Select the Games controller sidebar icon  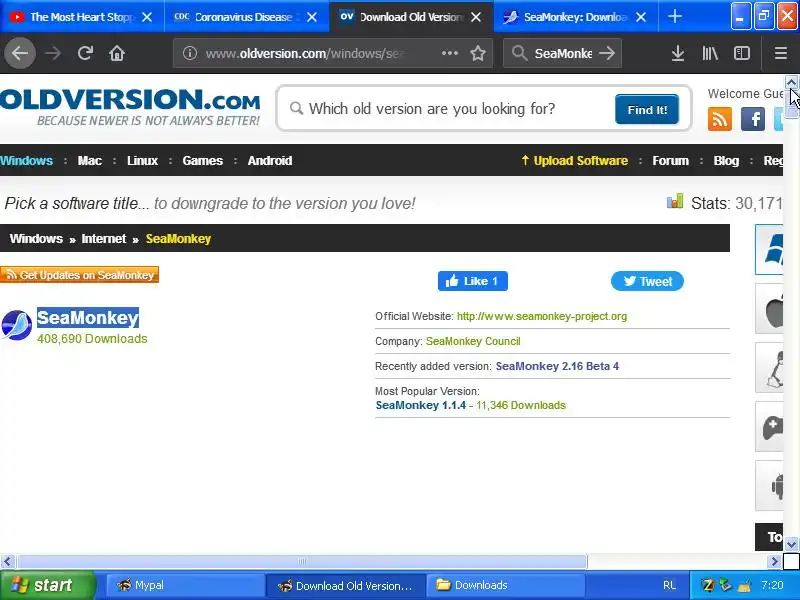(x=769, y=427)
